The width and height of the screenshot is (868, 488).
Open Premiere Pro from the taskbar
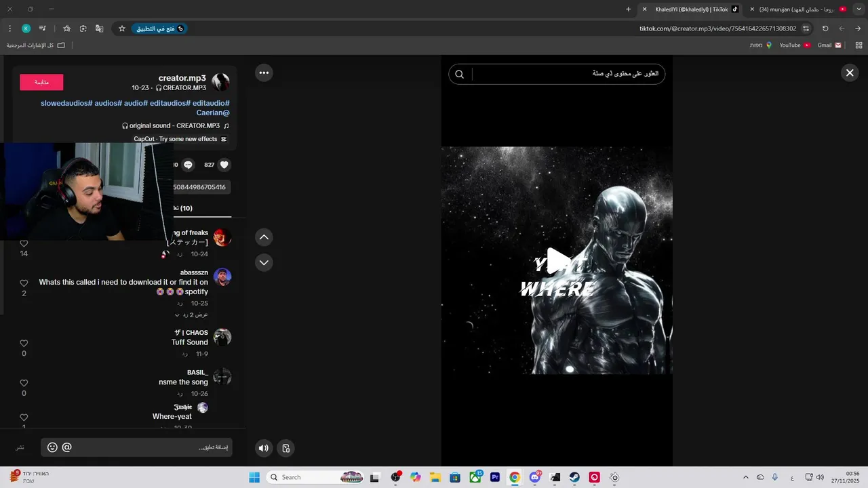coord(495,477)
